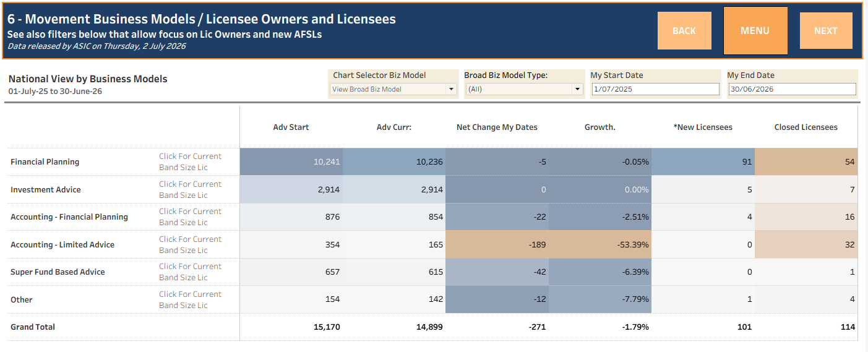Image resolution: width=868 pixels, height=352 pixels.
Task: Click band size link for Financial Planning
Action: pos(190,162)
